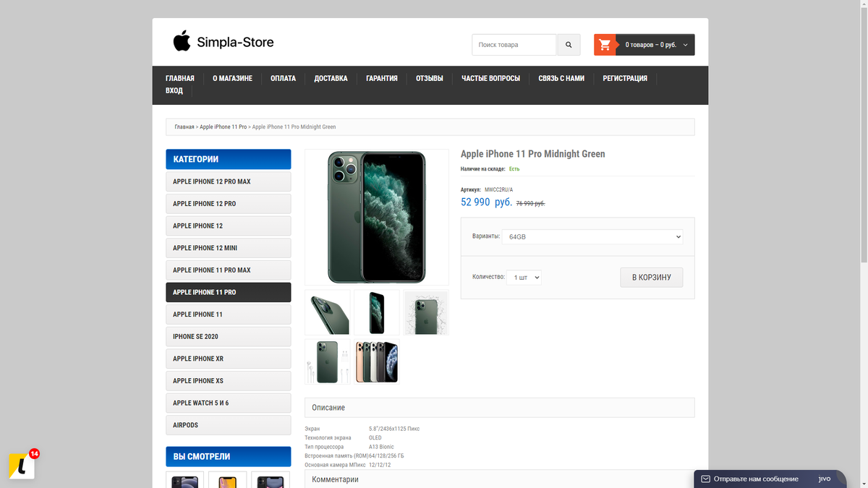Click the Simpla-Store site title

(235, 42)
